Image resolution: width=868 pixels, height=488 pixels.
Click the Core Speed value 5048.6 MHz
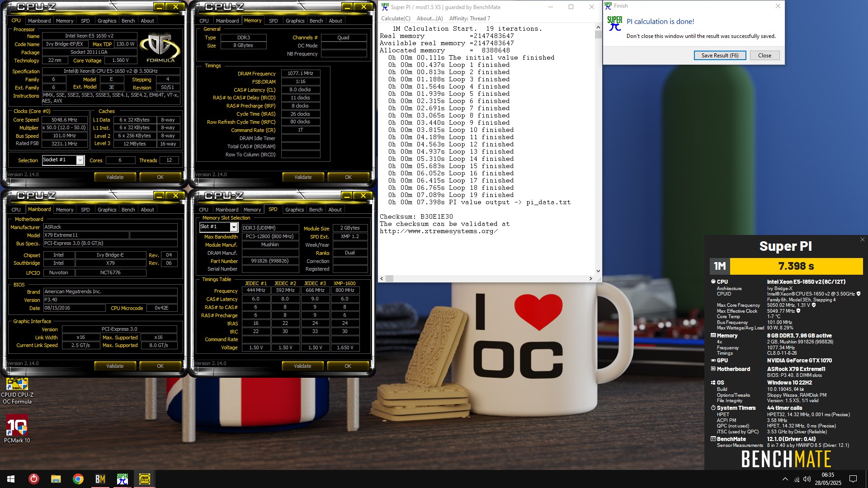tap(65, 120)
